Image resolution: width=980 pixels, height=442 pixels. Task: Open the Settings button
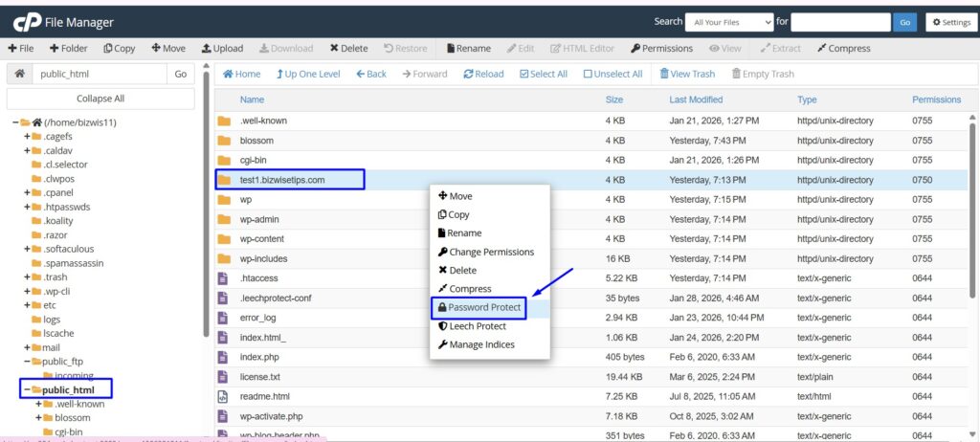coord(951,23)
